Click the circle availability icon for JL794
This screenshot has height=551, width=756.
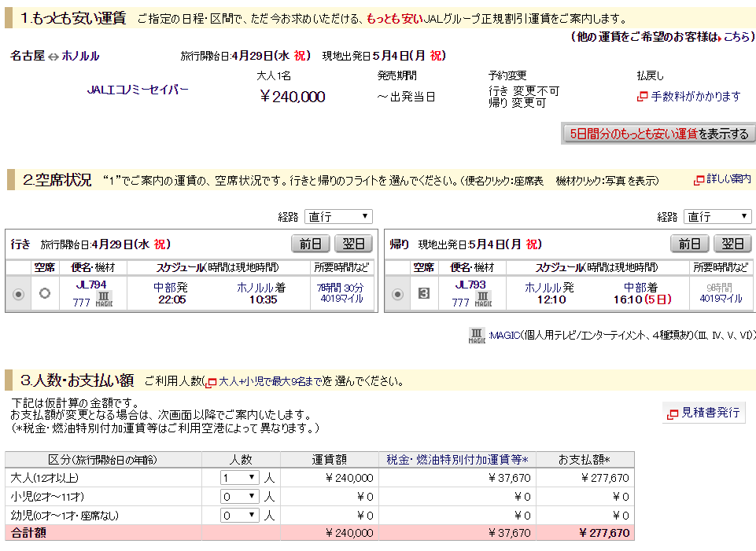45,293
